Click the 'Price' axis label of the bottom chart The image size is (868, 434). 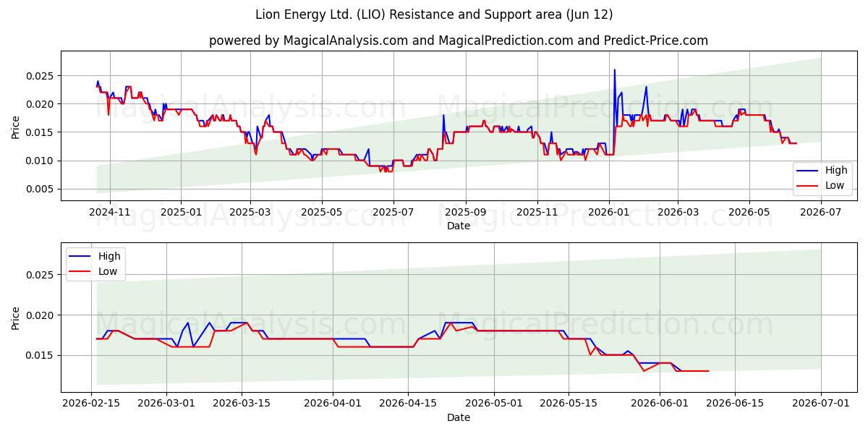(16, 318)
